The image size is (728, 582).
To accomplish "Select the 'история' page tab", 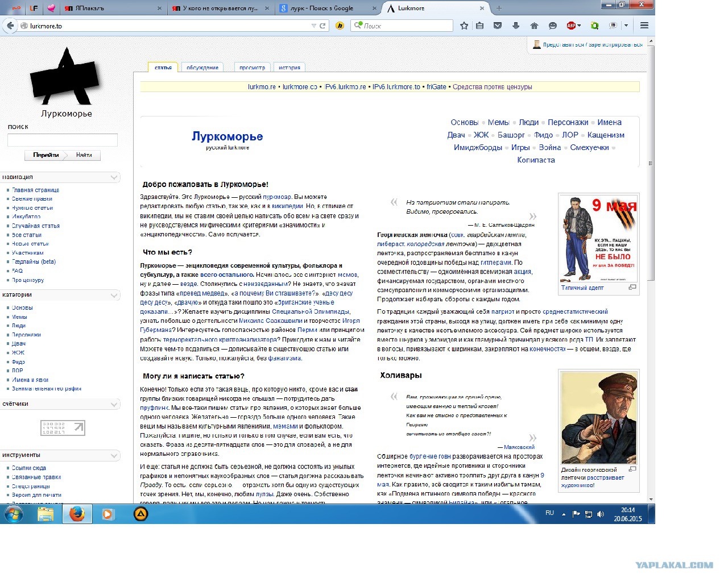I will 289,68.
